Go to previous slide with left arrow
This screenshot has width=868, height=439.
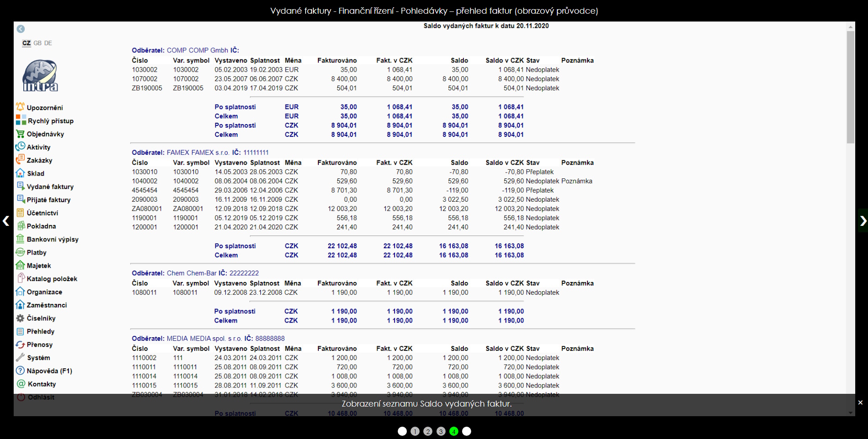[5, 221]
